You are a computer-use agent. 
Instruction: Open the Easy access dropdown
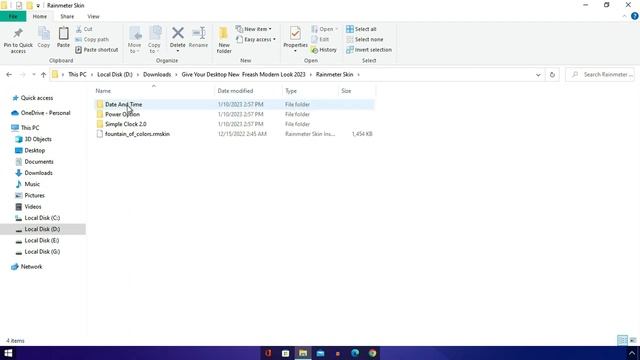coord(256,40)
